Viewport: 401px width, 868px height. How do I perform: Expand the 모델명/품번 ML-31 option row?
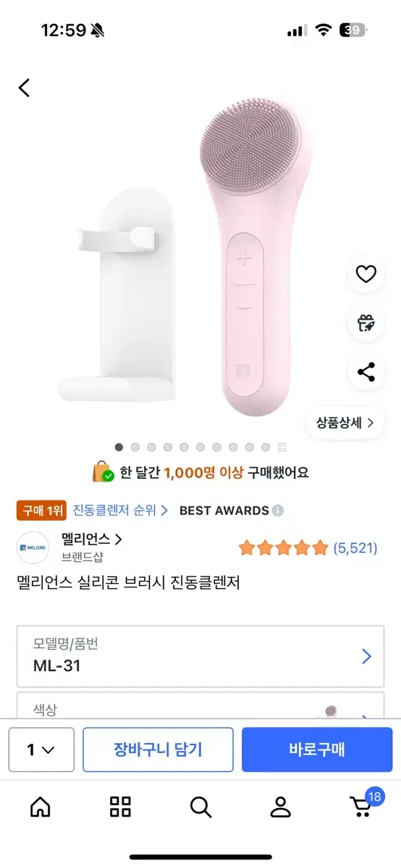(200, 656)
